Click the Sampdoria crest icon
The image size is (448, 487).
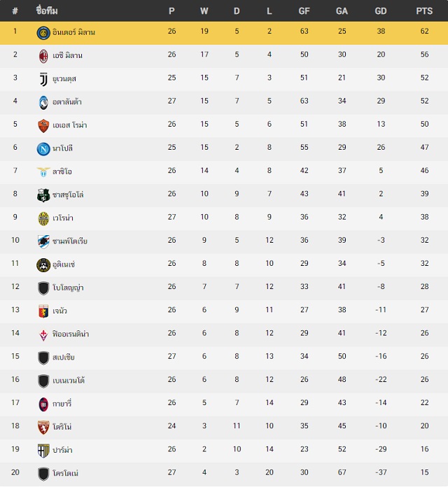point(43,241)
